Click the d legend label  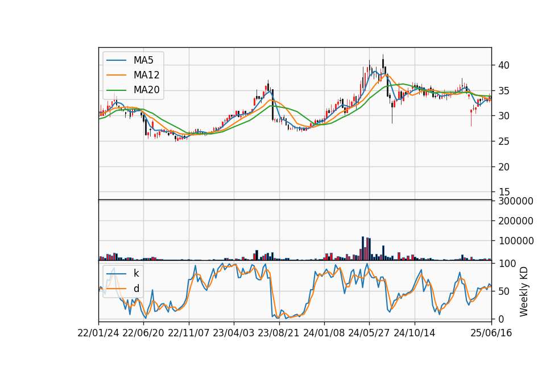tap(136, 289)
